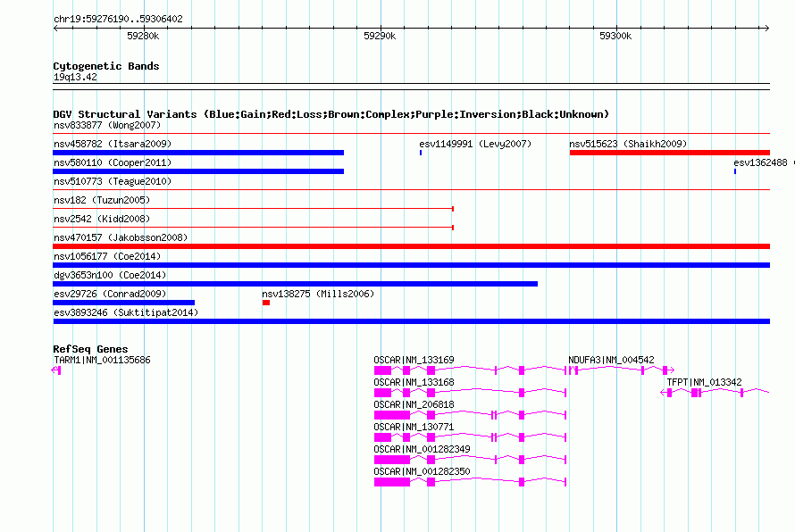The width and height of the screenshot is (795, 532).
Task: Select variant label nsv182 (Tuzun2005)
Action: tap(102, 200)
